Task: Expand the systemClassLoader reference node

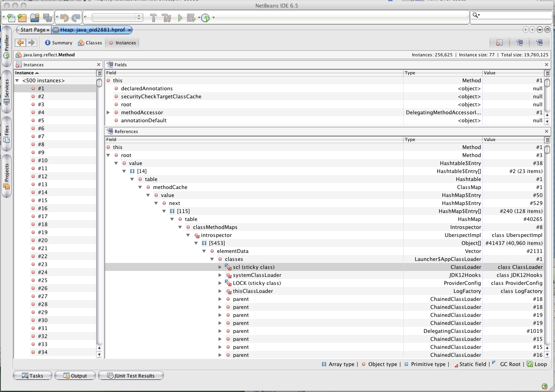Action: pyautogui.click(x=220, y=275)
